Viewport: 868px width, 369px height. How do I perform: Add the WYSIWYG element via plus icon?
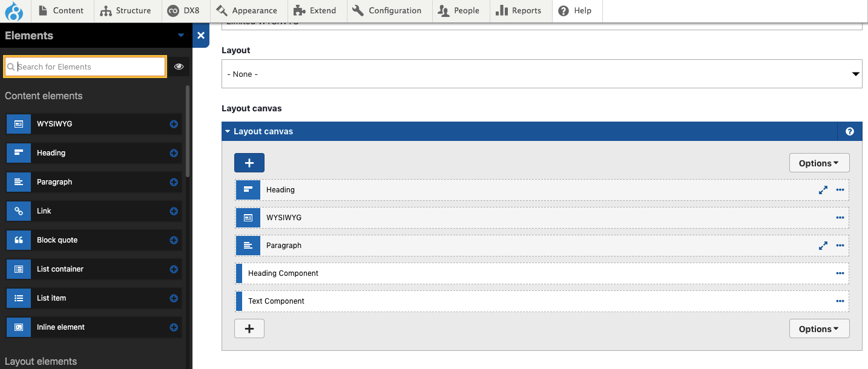174,124
